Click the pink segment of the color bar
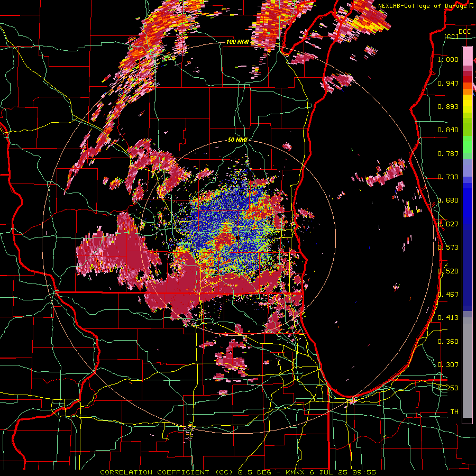This screenshot has height=476, width=476. 467,57
